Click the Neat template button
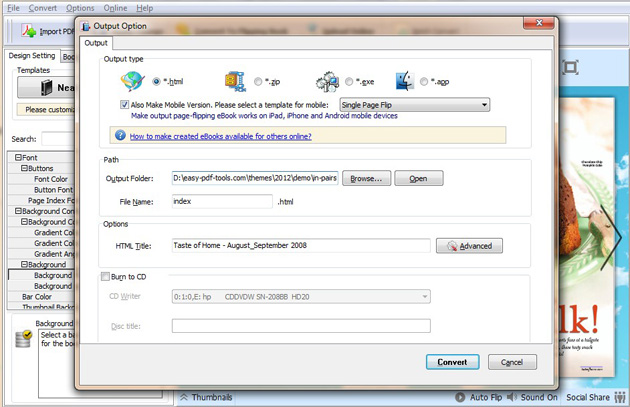The width and height of the screenshot is (630, 407). tap(46, 88)
